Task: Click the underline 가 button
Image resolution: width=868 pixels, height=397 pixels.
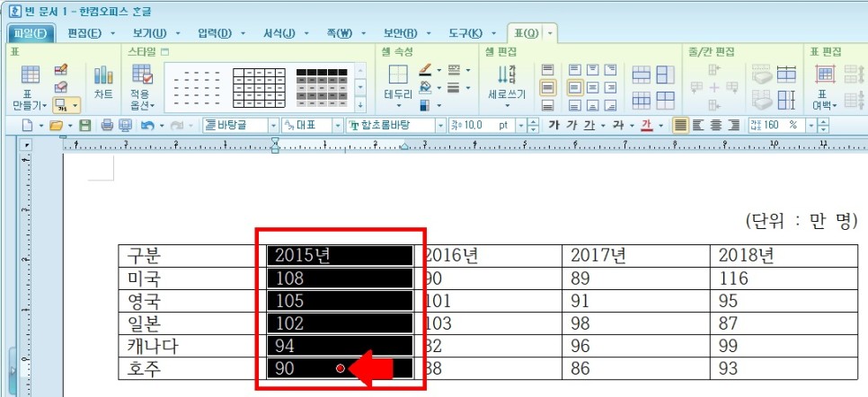Action: pos(589,126)
